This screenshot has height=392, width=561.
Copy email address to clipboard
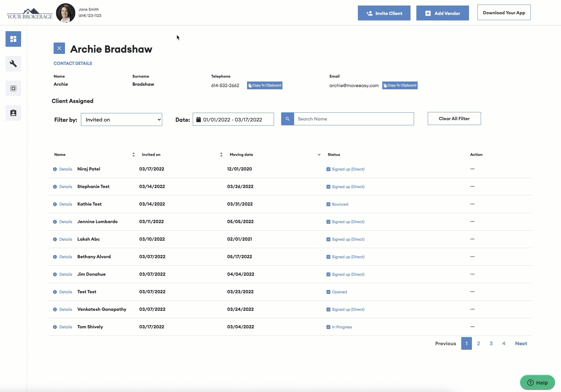click(400, 85)
